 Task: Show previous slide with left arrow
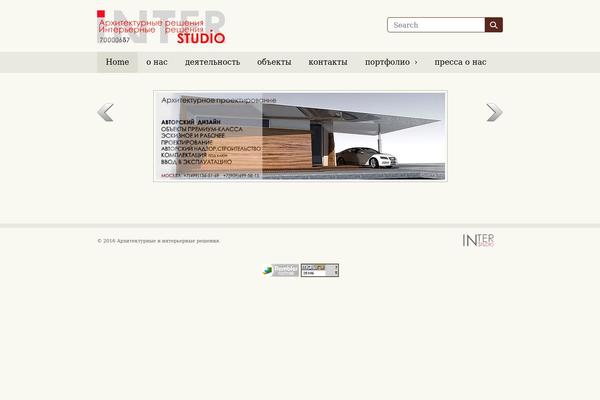105,112
